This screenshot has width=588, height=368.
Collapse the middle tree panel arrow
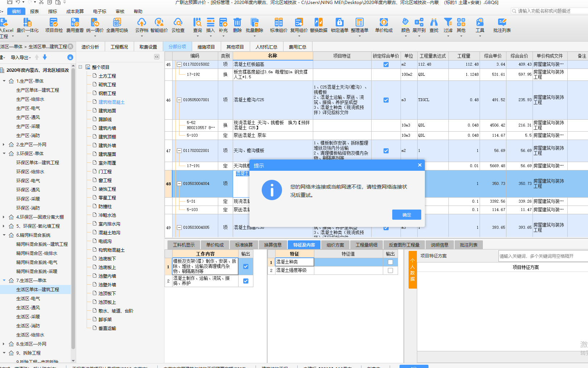[157, 57]
